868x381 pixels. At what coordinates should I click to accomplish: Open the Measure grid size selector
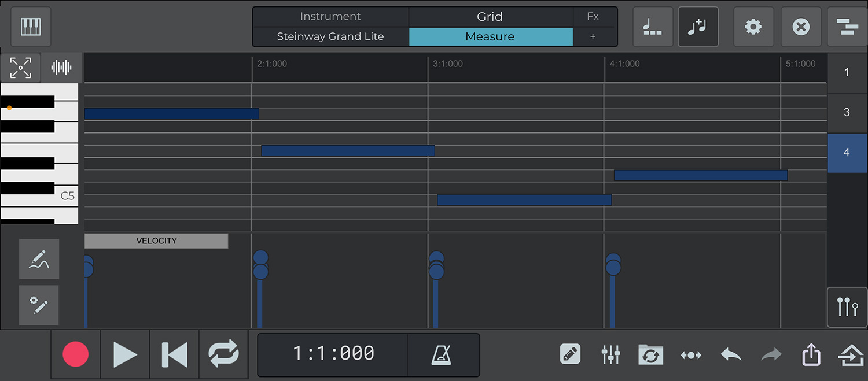[490, 36]
